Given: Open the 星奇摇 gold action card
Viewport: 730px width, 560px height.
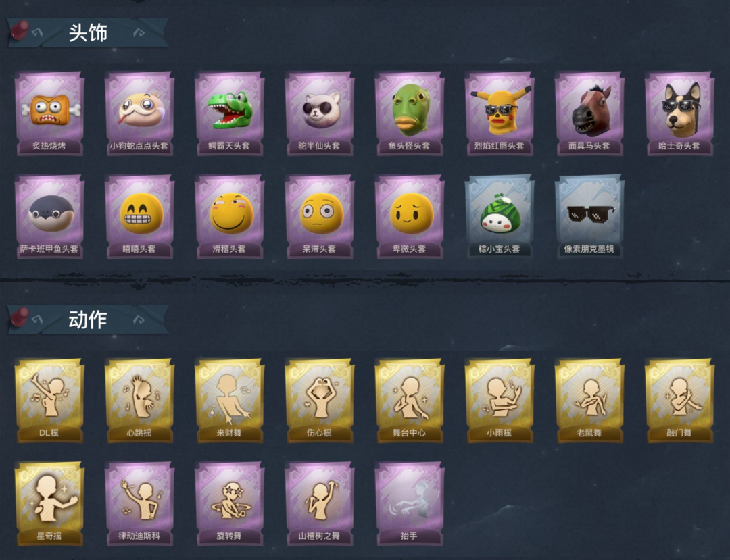Looking at the screenshot, I should click(x=49, y=503).
